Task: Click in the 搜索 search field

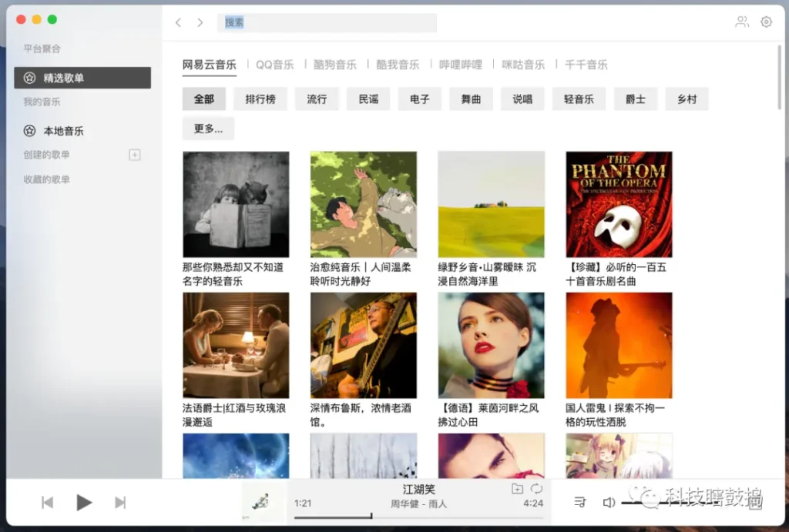Action: pos(327,22)
